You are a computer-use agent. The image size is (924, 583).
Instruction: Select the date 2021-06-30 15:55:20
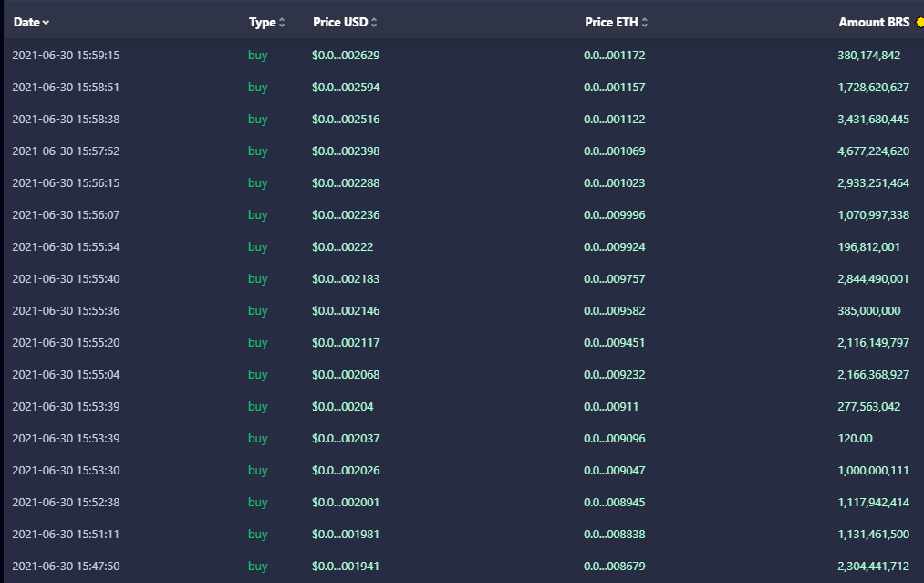click(x=66, y=342)
